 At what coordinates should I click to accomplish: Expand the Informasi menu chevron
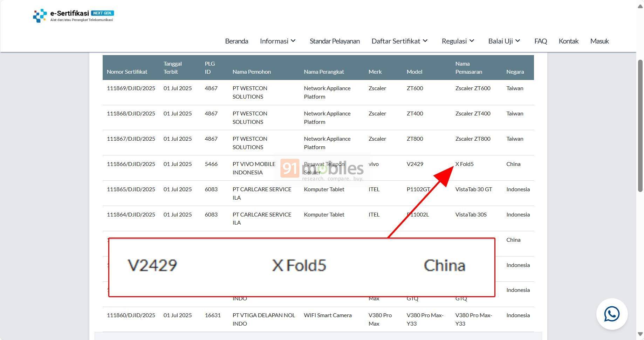[x=293, y=41]
